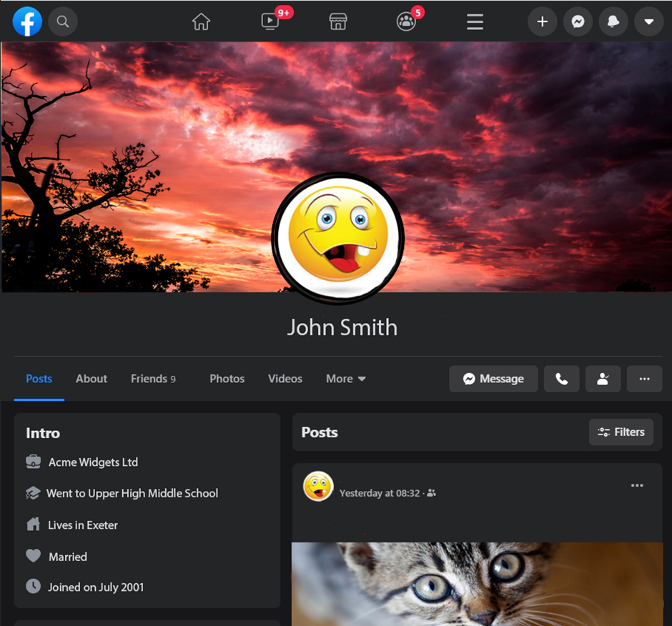The height and width of the screenshot is (626, 672).
Task: Expand the More tab dropdown
Action: click(x=346, y=379)
